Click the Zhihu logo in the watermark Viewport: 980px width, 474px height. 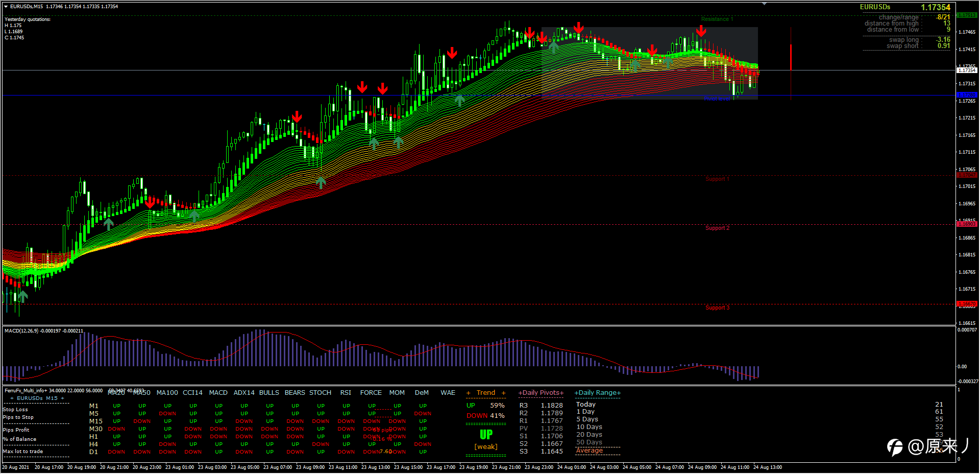[x=895, y=447]
